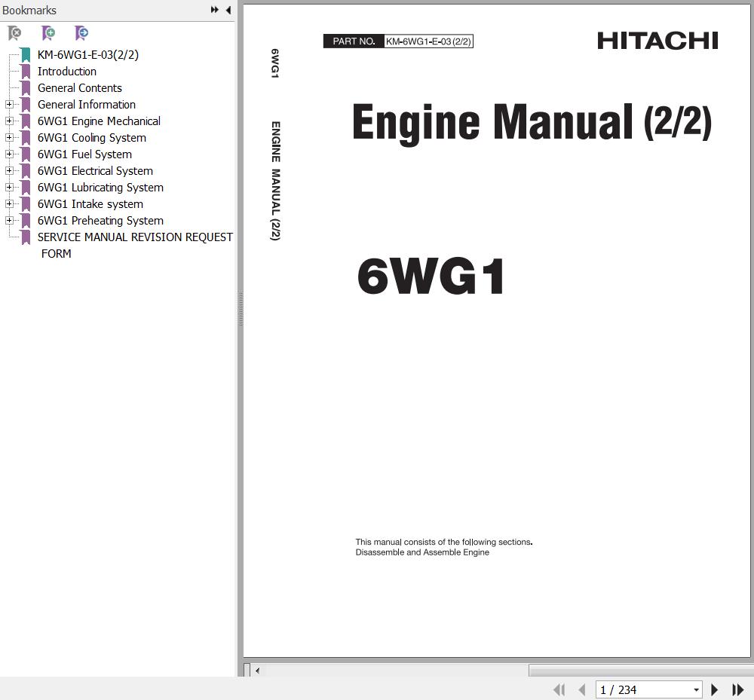Click the text Disassemble and Assemble Engine
This screenshot has width=754, height=700.
(422, 552)
